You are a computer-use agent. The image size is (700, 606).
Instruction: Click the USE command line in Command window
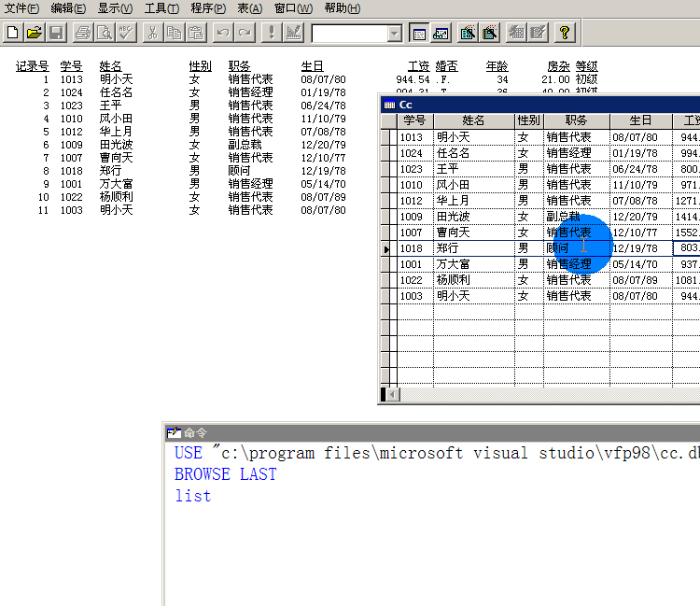point(437,453)
